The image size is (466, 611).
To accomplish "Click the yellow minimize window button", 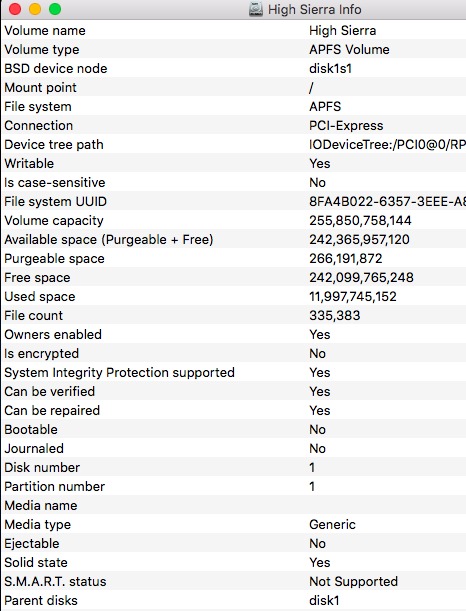I will (35, 9).
